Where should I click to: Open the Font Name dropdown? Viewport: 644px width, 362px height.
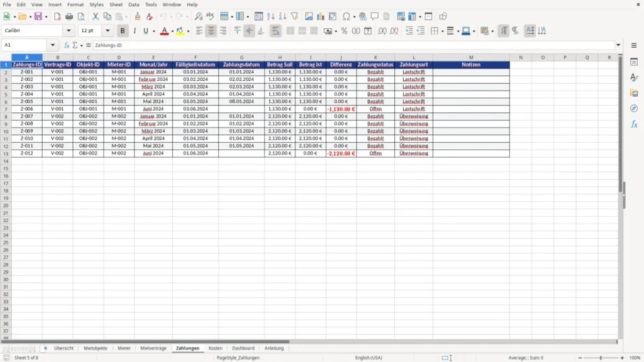pos(69,30)
